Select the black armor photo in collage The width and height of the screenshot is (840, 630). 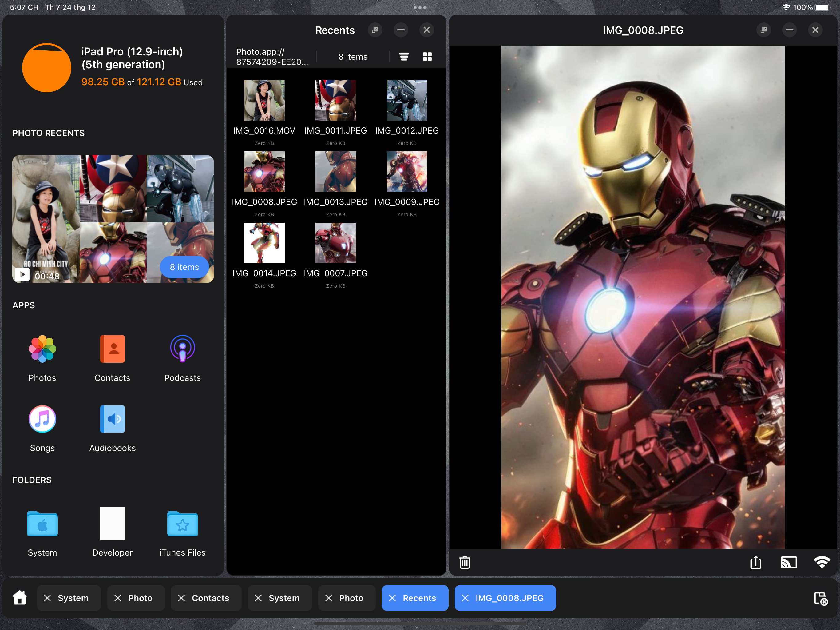(x=180, y=189)
